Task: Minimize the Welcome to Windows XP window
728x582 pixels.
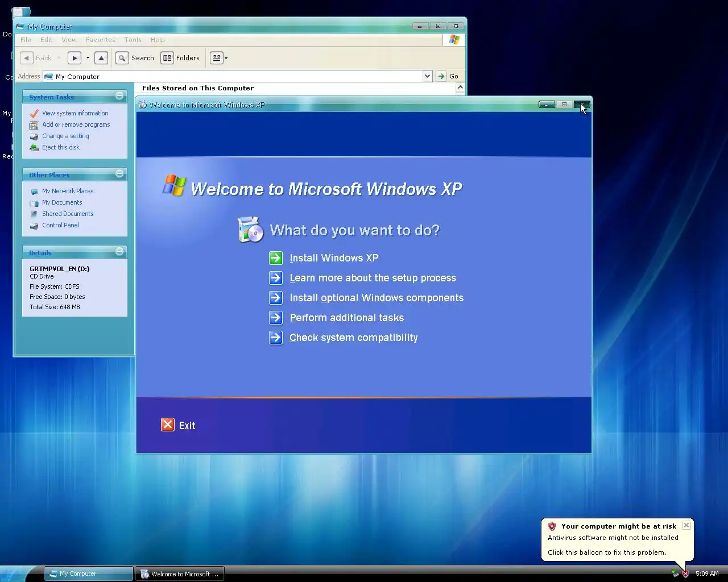Action: [547, 105]
